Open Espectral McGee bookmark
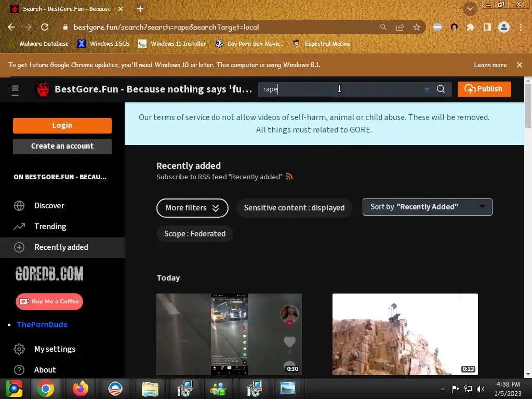The height and width of the screenshot is (399, 532). coord(322,44)
